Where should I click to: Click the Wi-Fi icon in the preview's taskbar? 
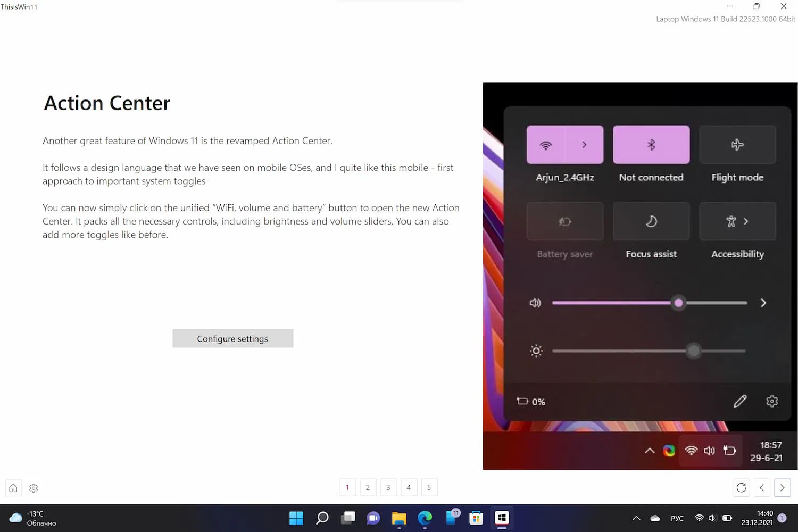click(691, 451)
